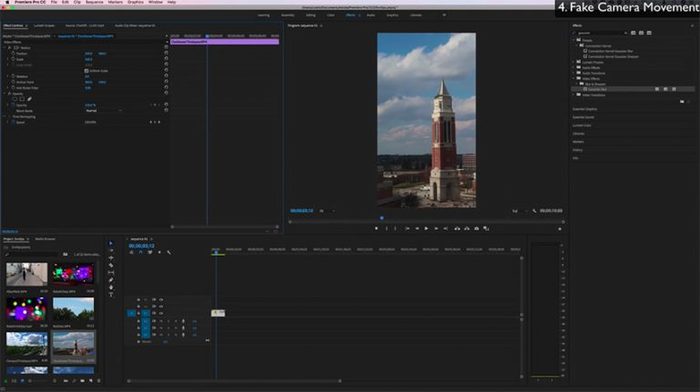Switch to the Color workspace
Viewport: 700px width, 392px height.
[x=331, y=15]
